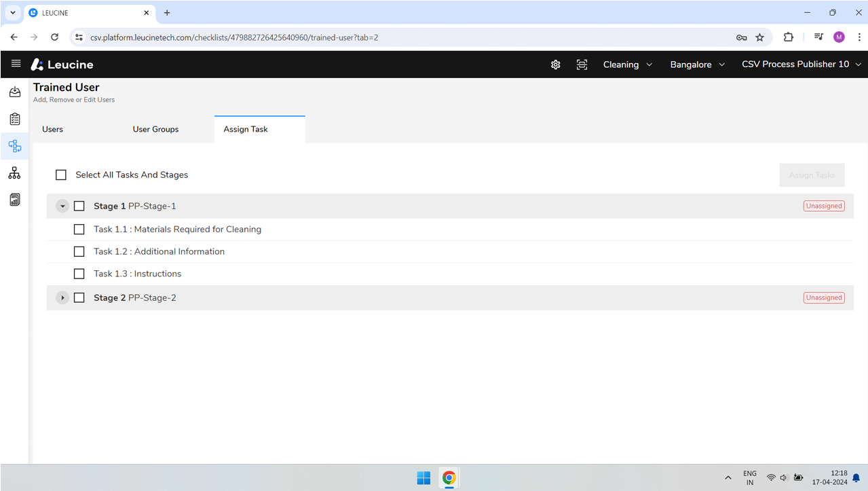Open the hierarchy tree sidebar icon
Viewport: 868px width, 491px height.
[x=15, y=173]
